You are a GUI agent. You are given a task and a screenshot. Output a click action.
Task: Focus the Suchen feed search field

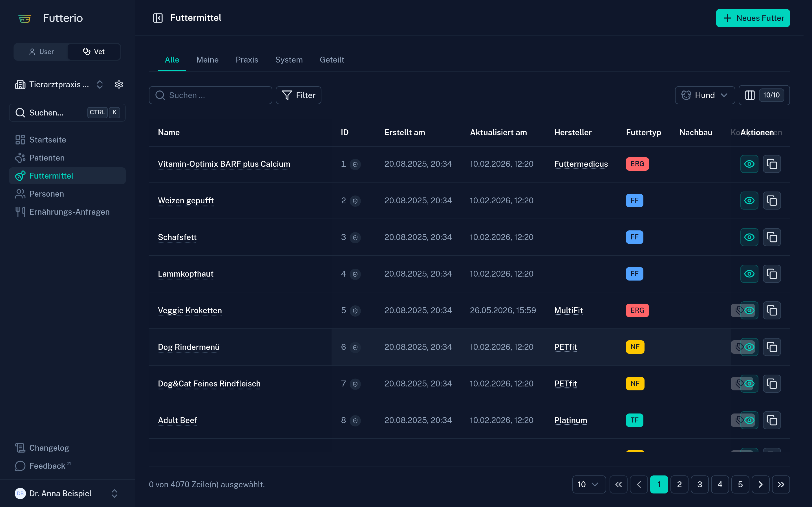[x=210, y=95]
